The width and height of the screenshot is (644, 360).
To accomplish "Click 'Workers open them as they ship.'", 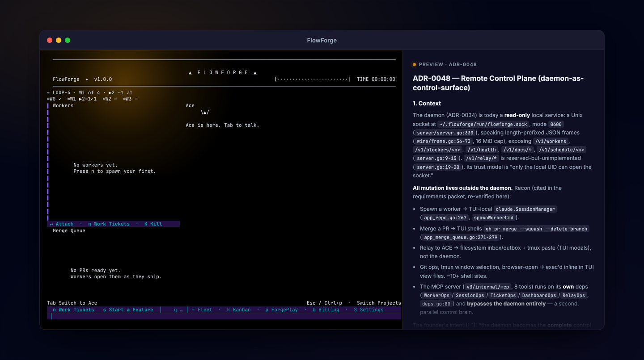I will coord(116,276).
